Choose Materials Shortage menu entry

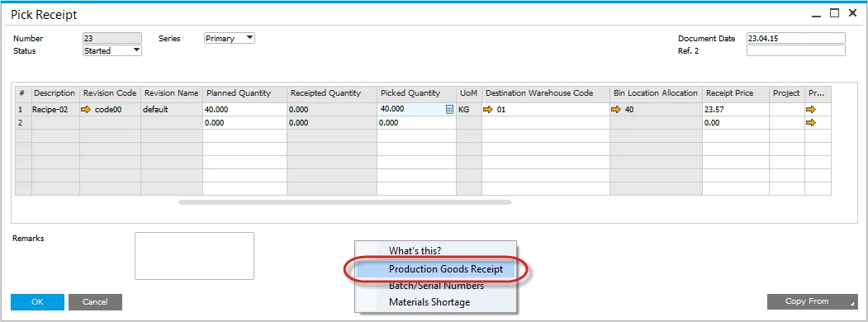(436, 302)
